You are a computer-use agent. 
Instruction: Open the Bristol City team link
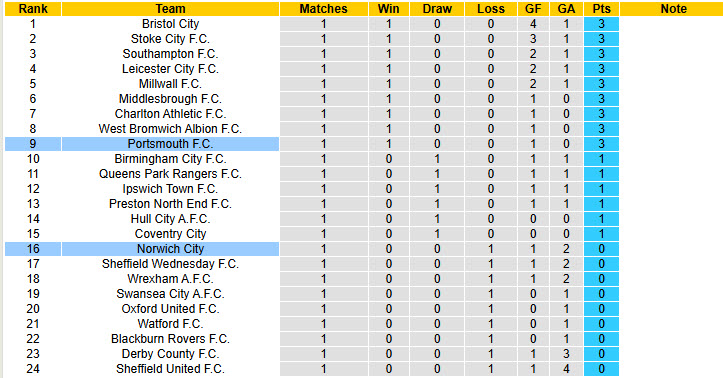[170, 24]
